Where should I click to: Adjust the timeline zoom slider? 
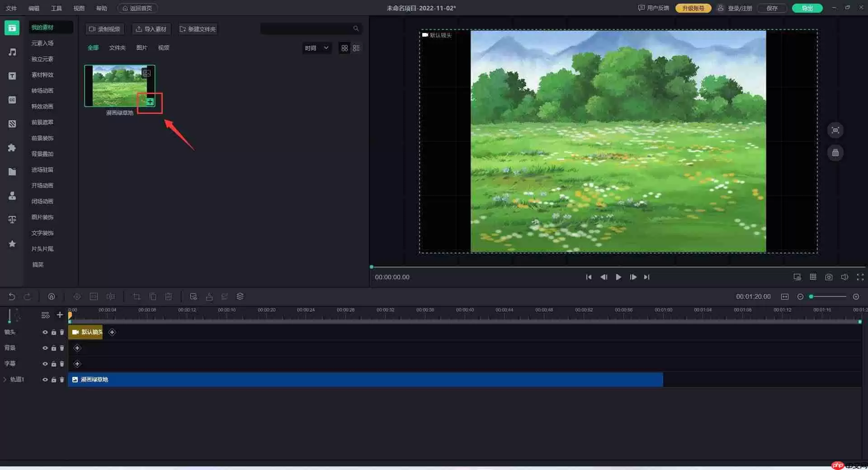pyautogui.click(x=828, y=296)
